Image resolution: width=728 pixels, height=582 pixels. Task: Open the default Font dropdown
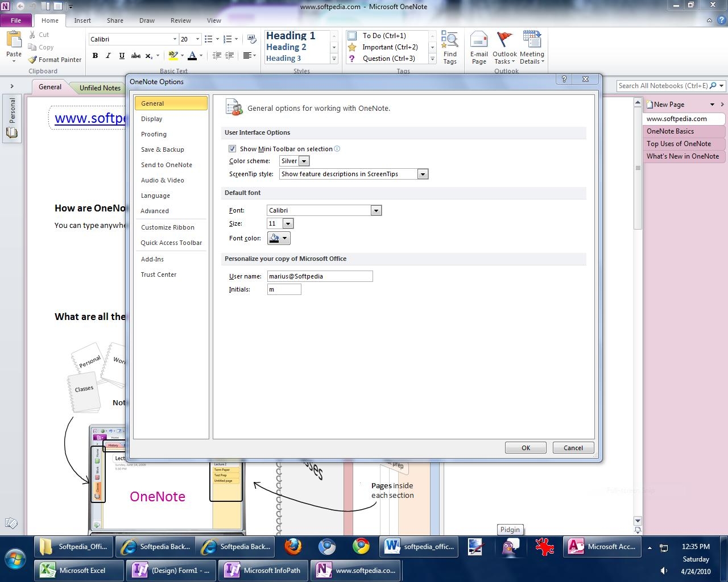[375, 211]
